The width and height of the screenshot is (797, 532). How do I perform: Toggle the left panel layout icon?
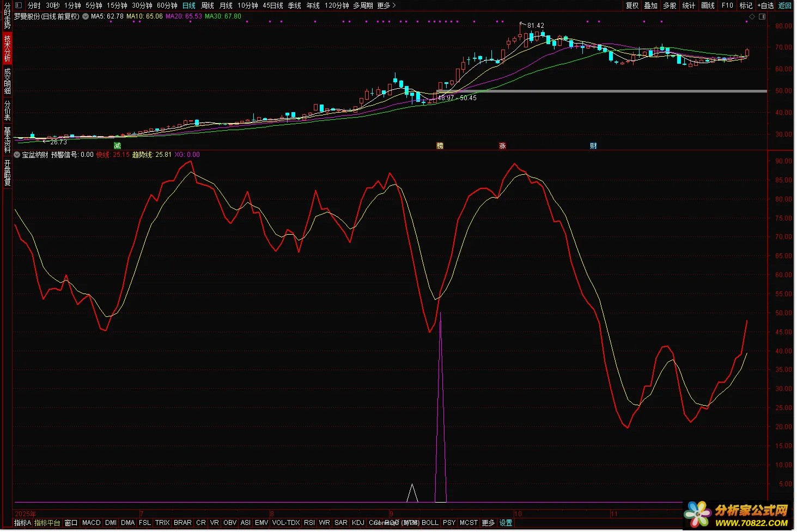[19, 5]
